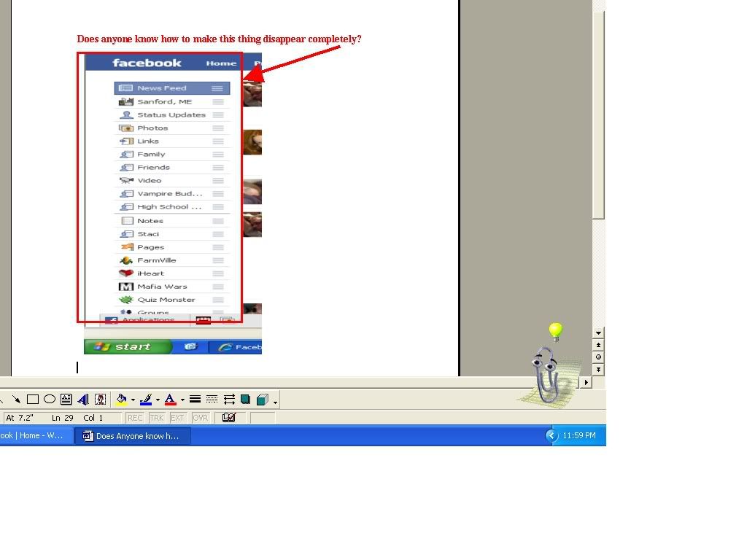This screenshot has height=560, width=747.
Task: Select the Rectangle drawing tool
Action: point(33,399)
